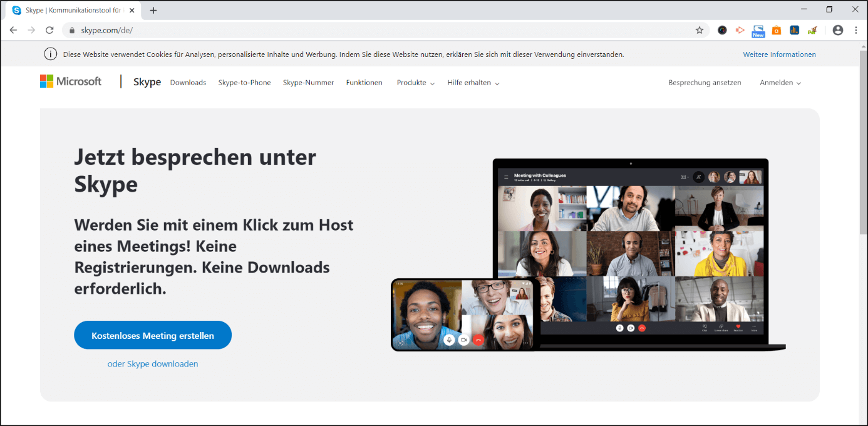Follow the oder Skype downloaden link
The width and height of the screenshot is (868, 426).
click(x=153, y=364)
